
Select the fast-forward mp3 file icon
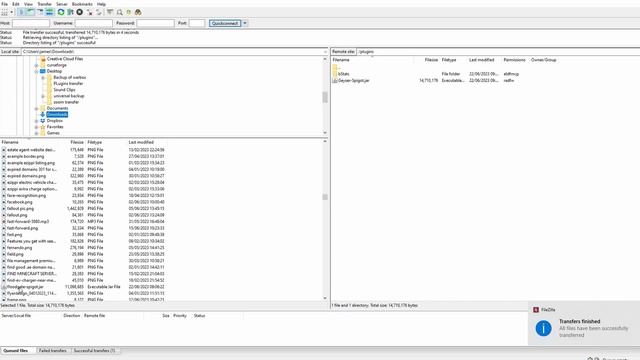coord(4,222)
